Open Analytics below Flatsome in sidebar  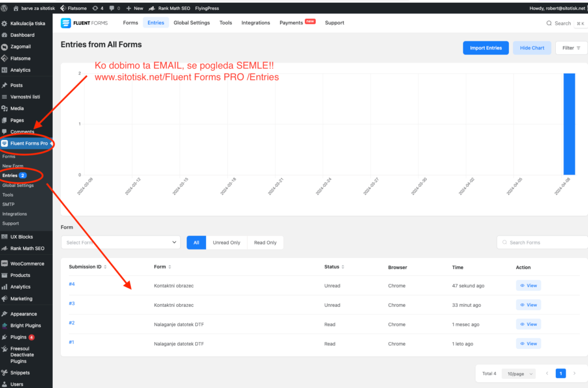tap(26, 70)
